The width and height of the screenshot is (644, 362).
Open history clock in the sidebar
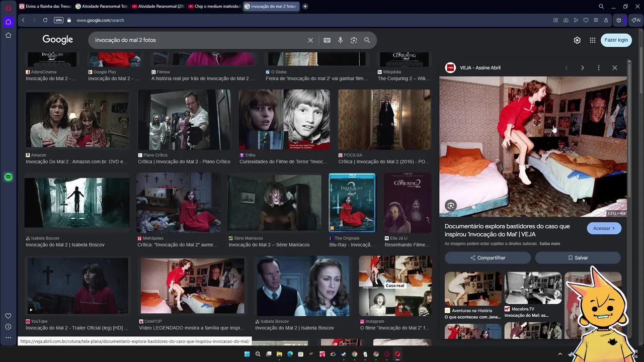(x=8, y=327)
